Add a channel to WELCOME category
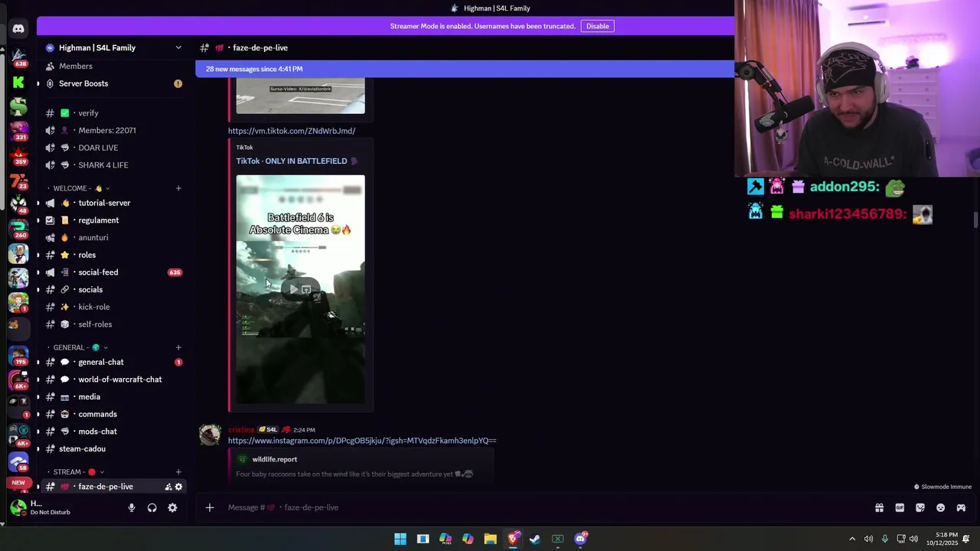Screen dimensions: 980x551 point(178,188)
